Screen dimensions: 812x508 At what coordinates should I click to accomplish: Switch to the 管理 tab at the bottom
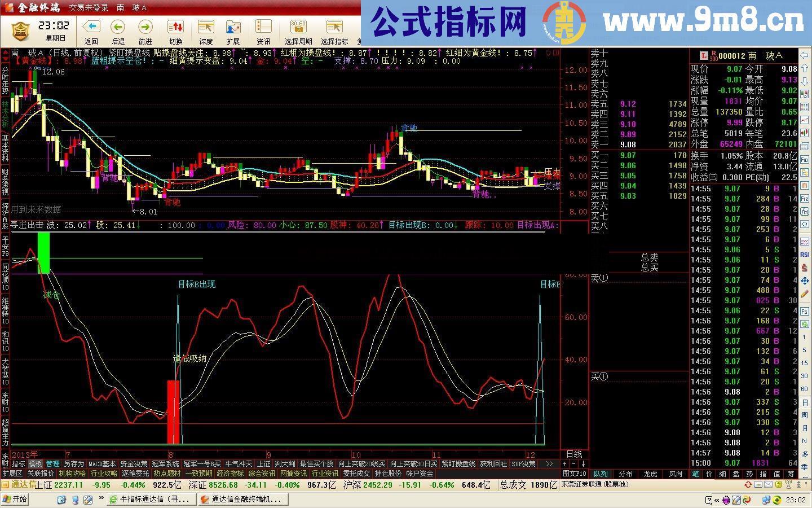pyautogui.click(x=52, y=464)
